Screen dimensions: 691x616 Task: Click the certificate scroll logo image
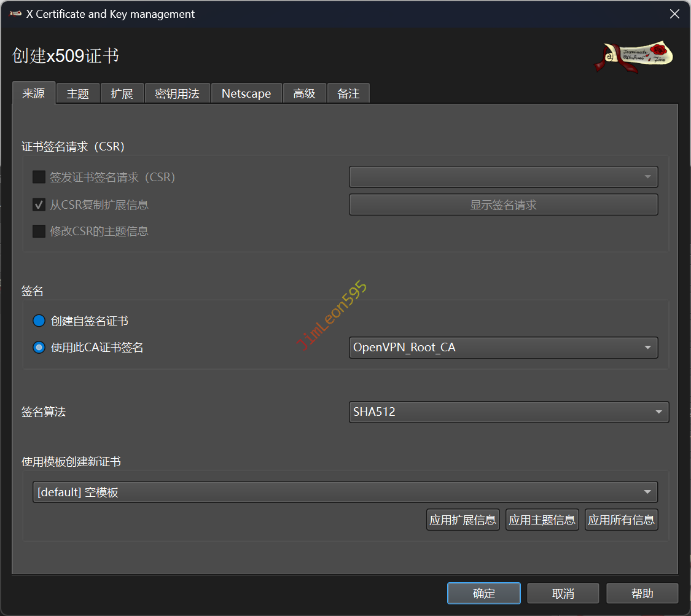[x=633, y=57]
